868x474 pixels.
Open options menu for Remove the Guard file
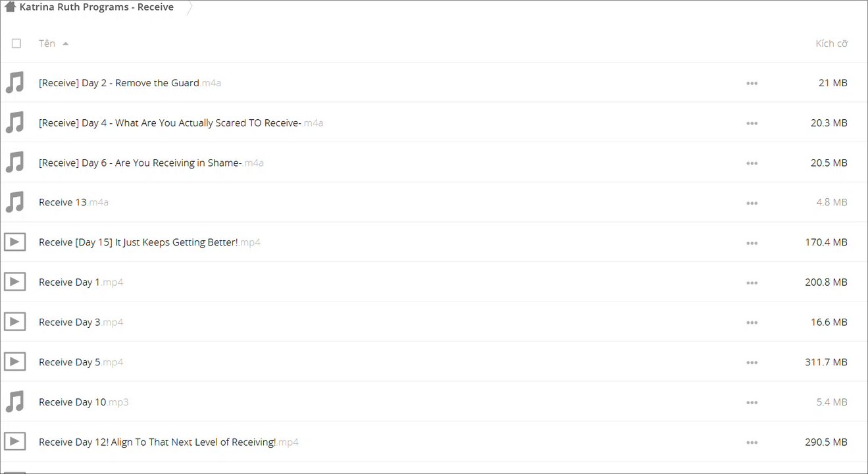(x=752, y=84)
